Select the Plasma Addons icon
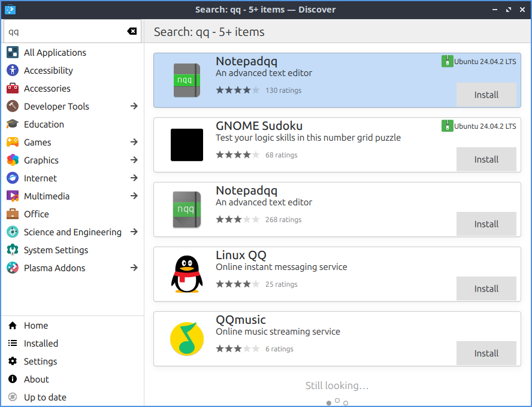 point(13,268)
